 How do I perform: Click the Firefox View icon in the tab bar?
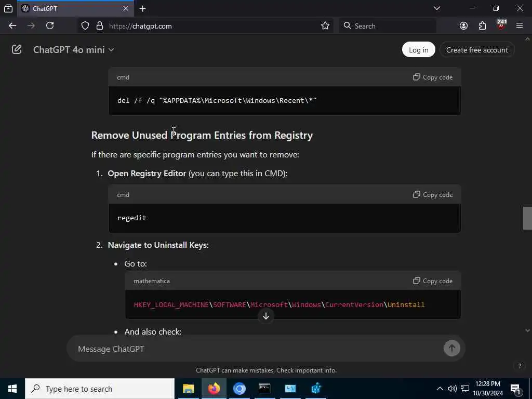click(x=8, y=9)
